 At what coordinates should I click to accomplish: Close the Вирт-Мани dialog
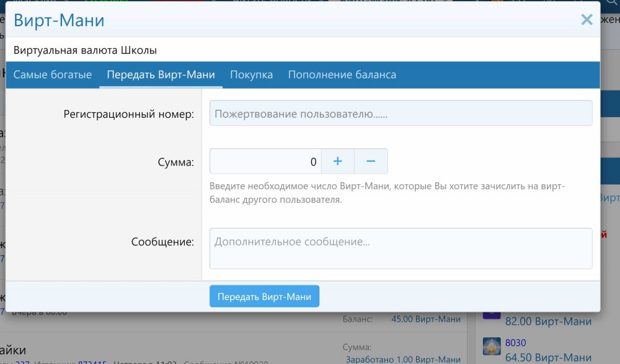tap(587, 20)
